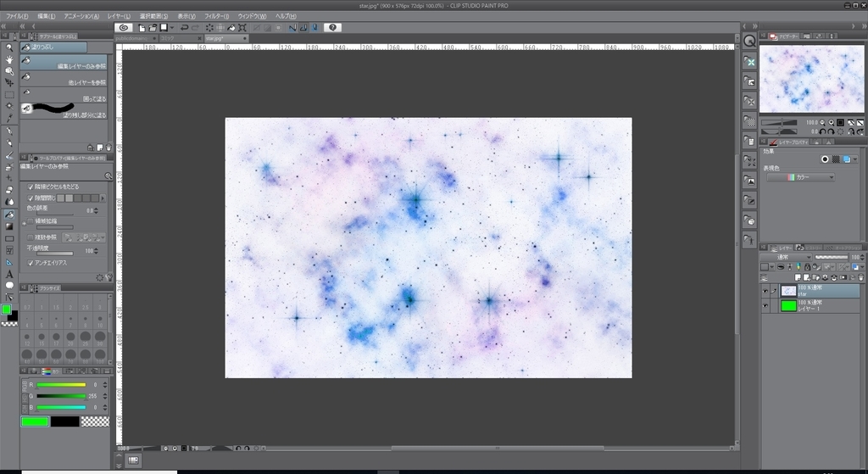Toggle 隣接ピクセルをたどる checkbox

(x=31, y=187)
